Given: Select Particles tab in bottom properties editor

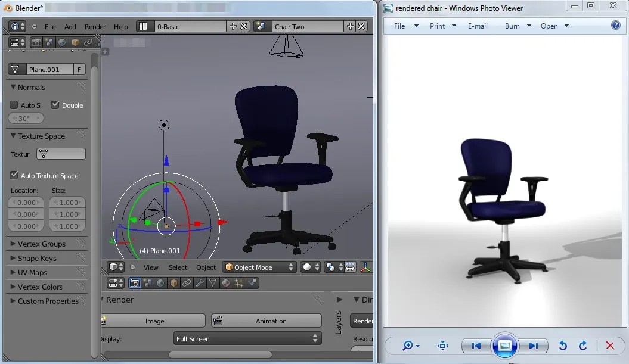Looking at the screenshot, I should pyautogui.click(x=239, y=283).
